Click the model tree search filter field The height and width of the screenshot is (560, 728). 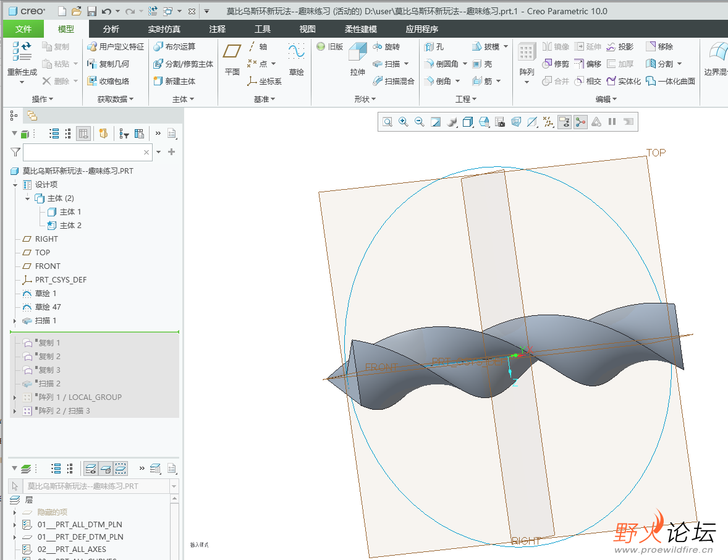[x=88, y=152]
